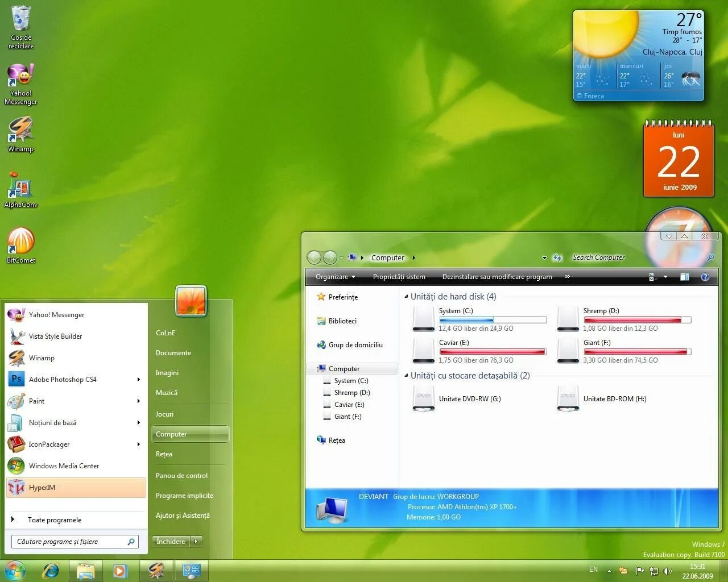Image resolution: width=728 pixels, height=582 pixels.
Task: Expand the Noțiuni de bază submenu arrow
Action: tap(138, 423)
